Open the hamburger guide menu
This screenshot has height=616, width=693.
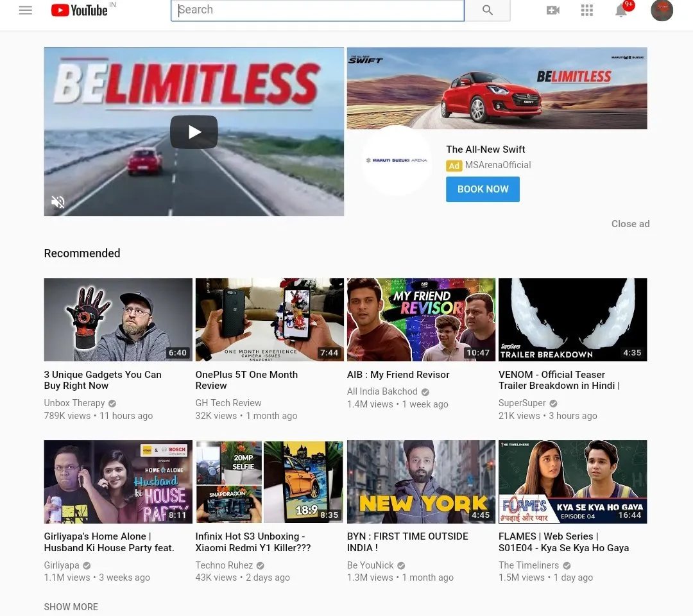coord(26,10)
